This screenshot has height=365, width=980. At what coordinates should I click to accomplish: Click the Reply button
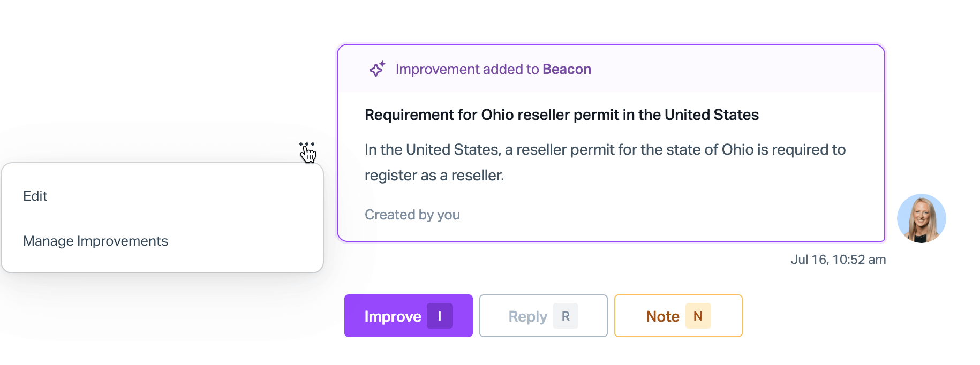544,316
